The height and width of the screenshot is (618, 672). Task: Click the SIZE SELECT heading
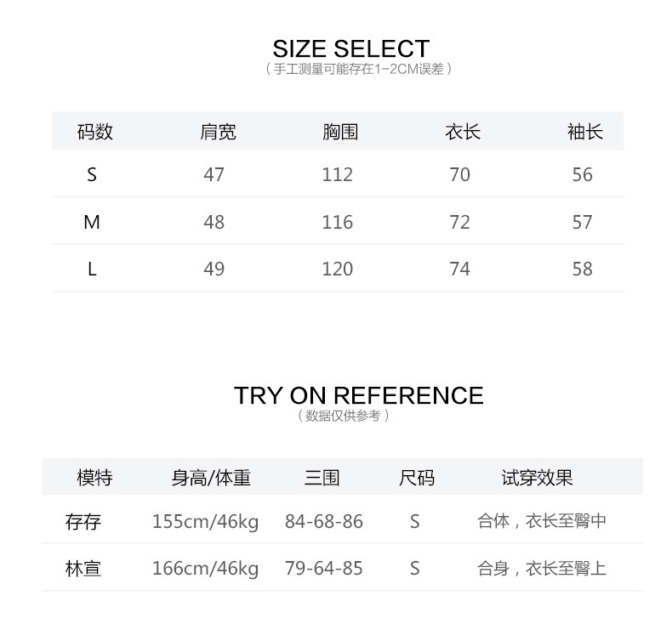[350, 48]
